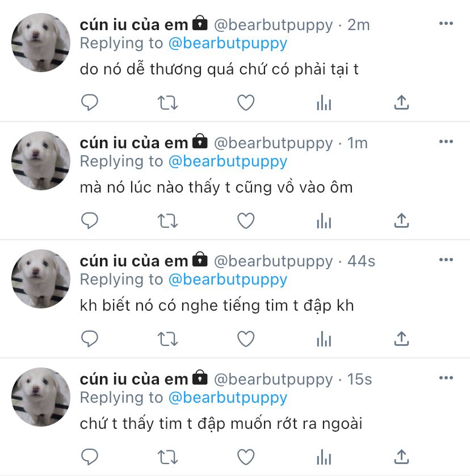
Task: Reply to the tweet posted 15s ago
Action: tap(90, 457)
